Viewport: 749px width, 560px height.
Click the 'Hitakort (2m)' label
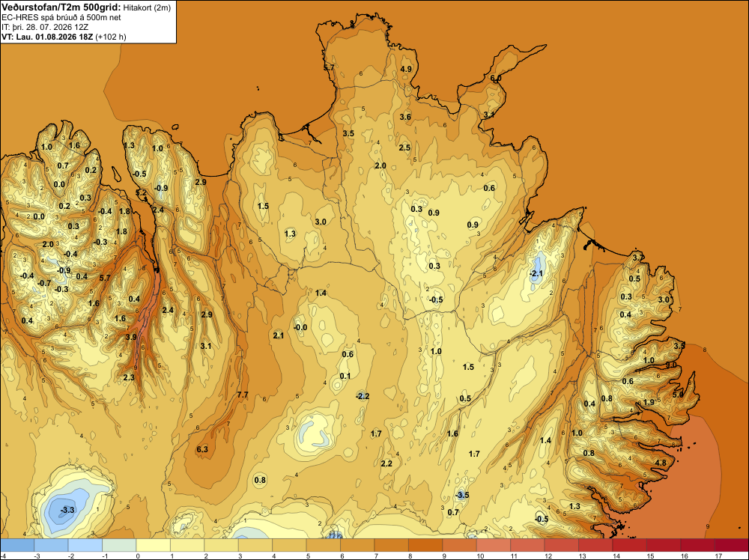[x=147, y=7]
